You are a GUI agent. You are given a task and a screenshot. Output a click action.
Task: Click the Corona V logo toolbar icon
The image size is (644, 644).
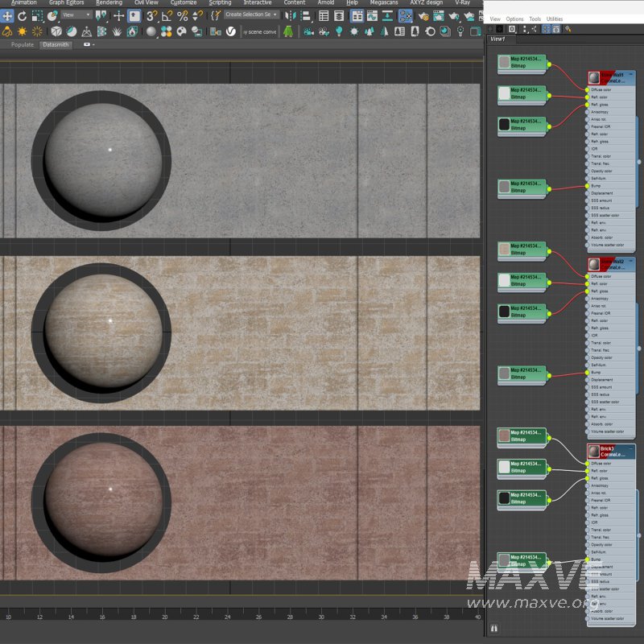231,31
